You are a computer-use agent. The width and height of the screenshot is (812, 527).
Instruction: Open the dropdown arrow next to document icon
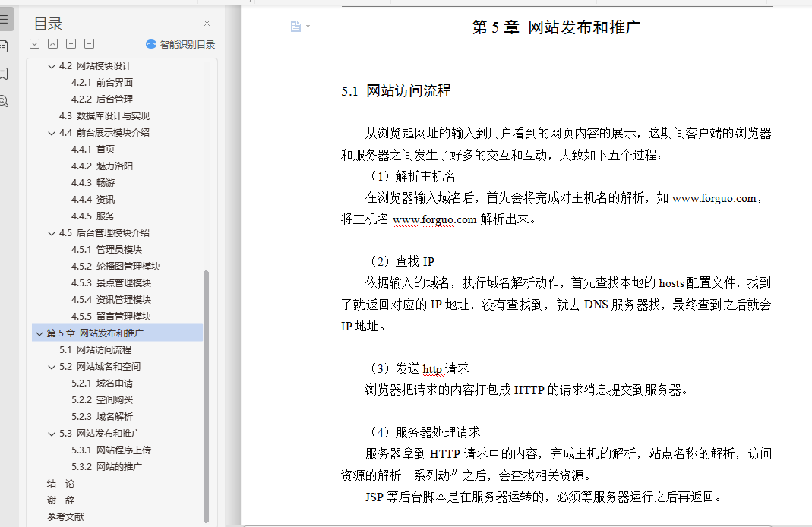tap(308, 26)
